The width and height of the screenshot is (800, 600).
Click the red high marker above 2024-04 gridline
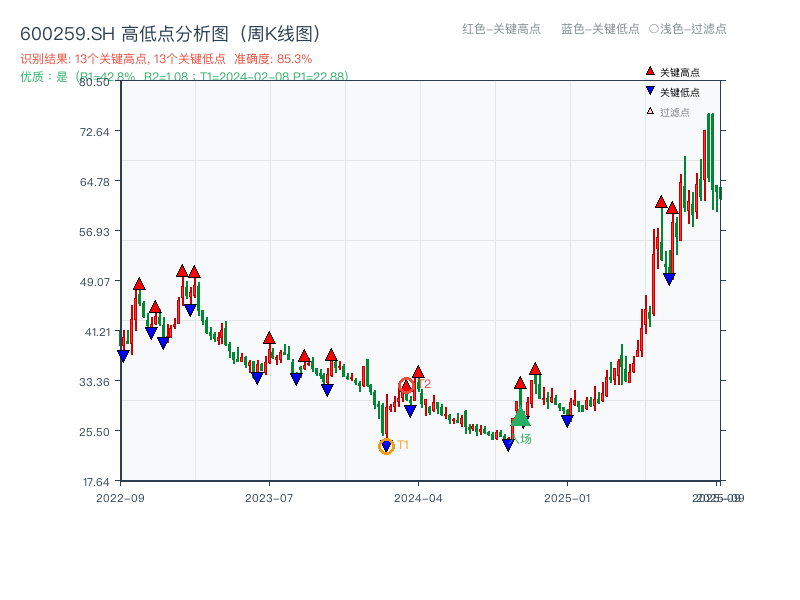pos(418,372)
